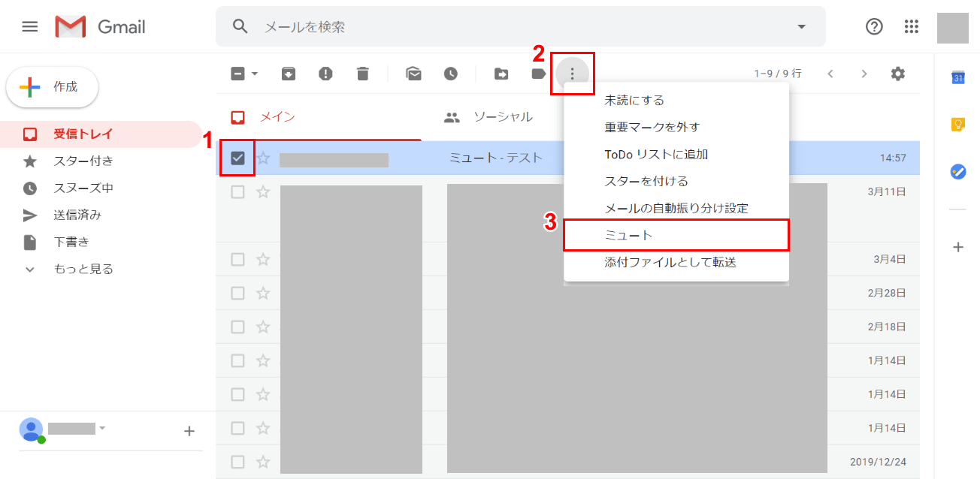Click the Move to folder icon
Screen dimensions: 980x479
(x=501, y=74)
